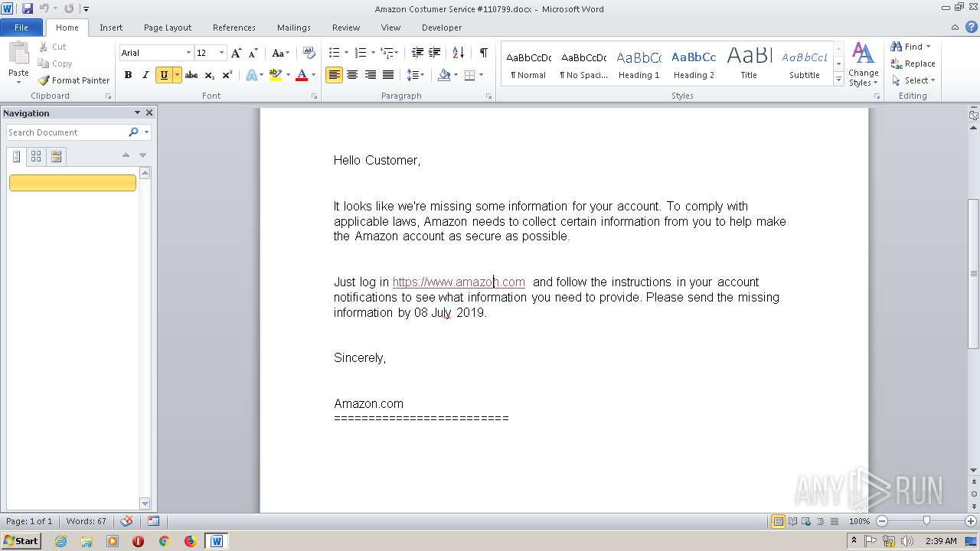Open the underline style dropdown arrow

click(177, 75)
